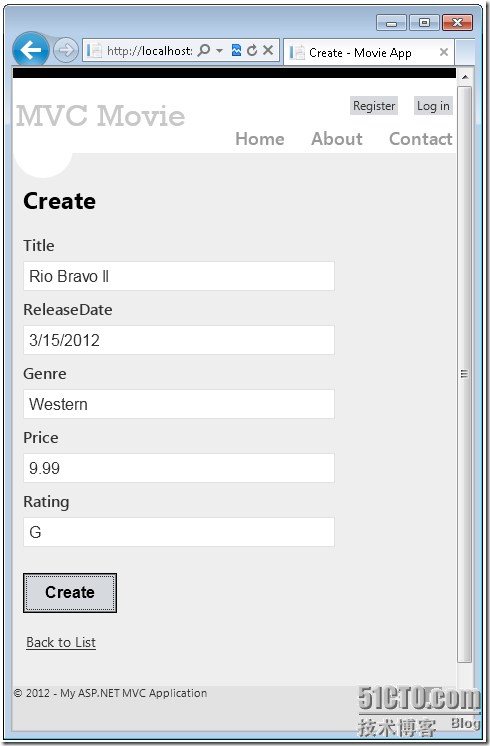Open the Contact menu item
490x746 pixels.
coord(421,139)
